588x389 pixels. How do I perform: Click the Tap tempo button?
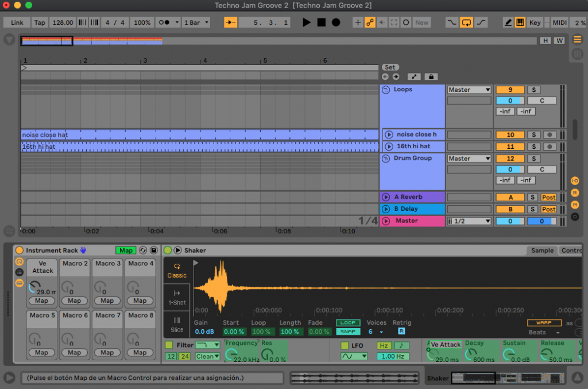pos(40,22)
